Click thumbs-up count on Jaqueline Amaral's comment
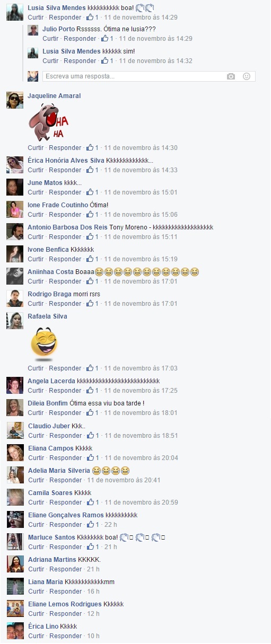Image resolution: width=271 pixels, height=644 pixels. tap(93, 148)
